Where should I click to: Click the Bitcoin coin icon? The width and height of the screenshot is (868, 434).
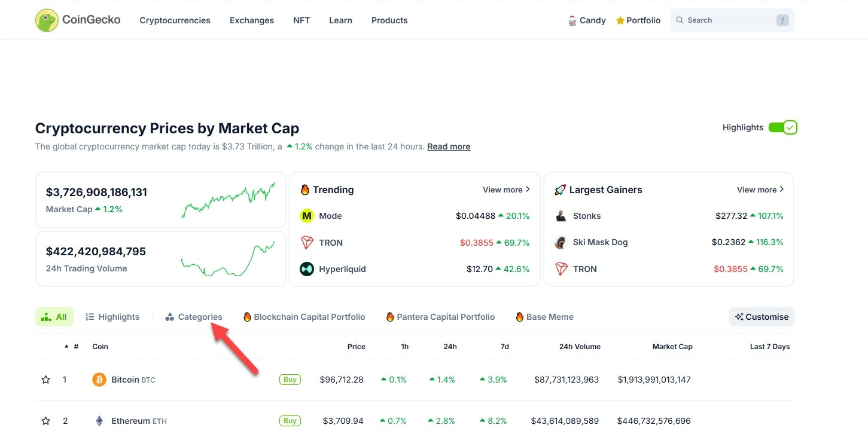[x=99, y=380]
